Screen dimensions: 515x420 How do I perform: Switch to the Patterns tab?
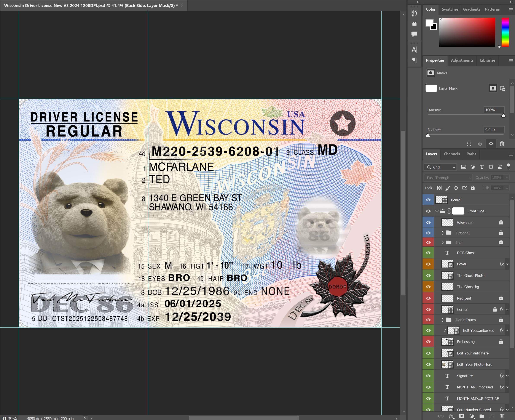[x=492, y=9]
